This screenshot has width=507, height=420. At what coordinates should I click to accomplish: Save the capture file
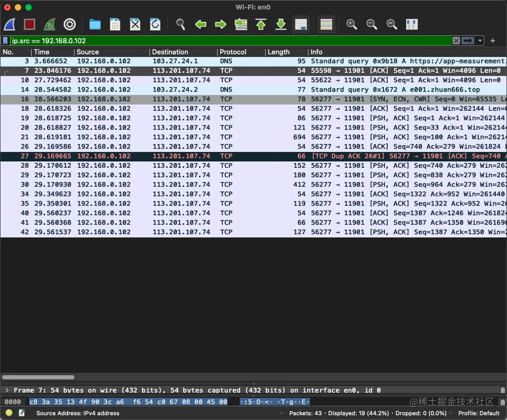115,25
